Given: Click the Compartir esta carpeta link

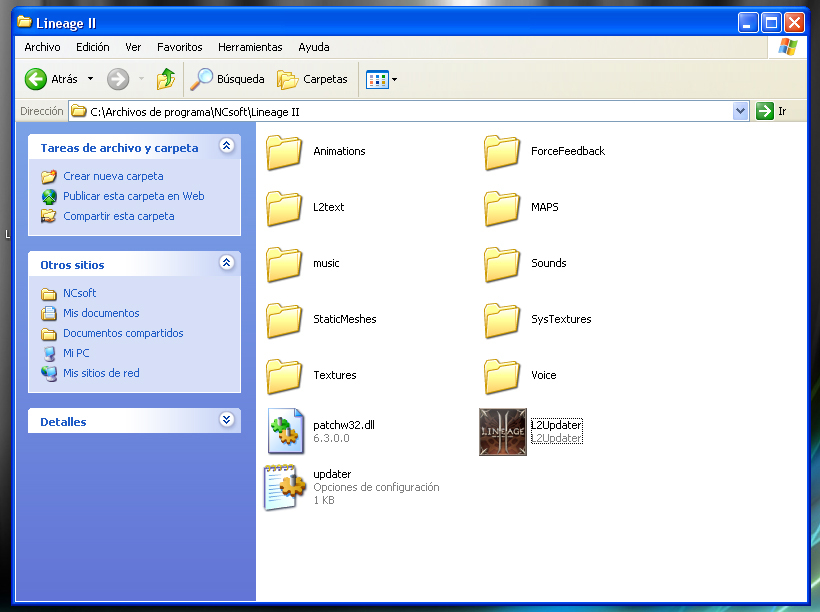Looking at the screenshot, I should pyautogui.click(x=119, y=216).
